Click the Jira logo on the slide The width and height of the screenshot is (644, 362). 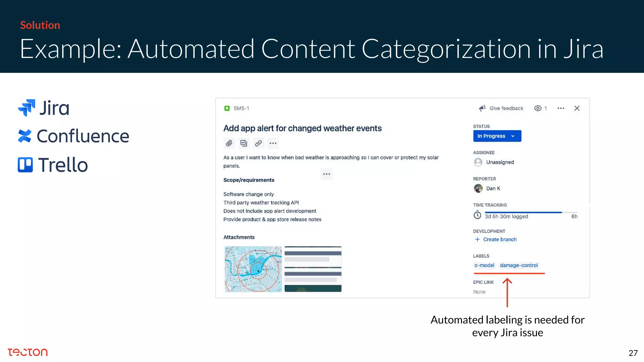pos(43,108)
